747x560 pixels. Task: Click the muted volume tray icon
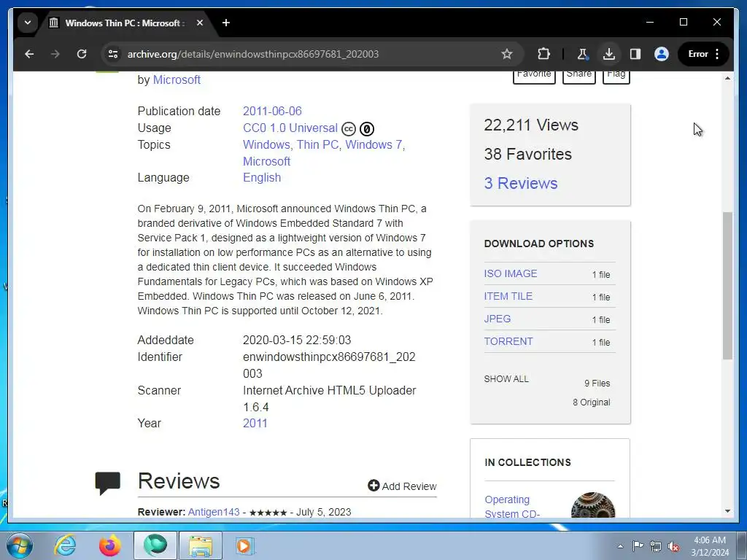(x=673, y=547)
